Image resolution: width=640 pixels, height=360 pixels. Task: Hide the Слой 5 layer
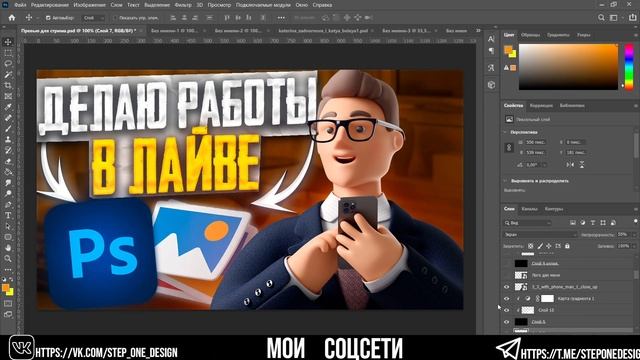pos(507,322)
